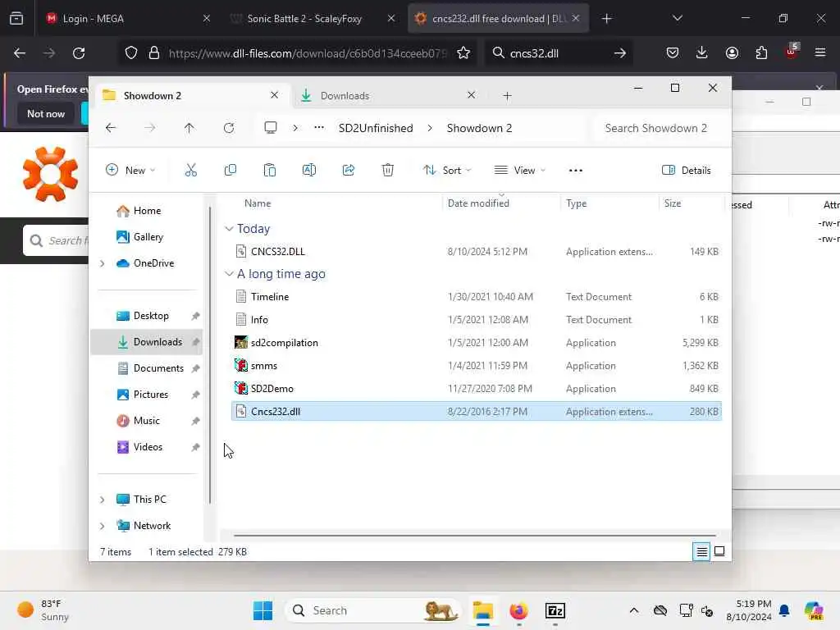Open the View dropdown menu
840x630 pixels.
[519, 171]
